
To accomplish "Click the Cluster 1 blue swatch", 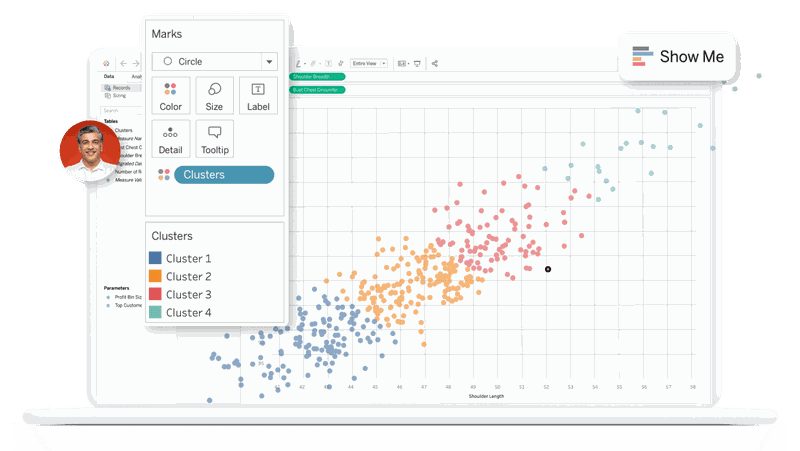I will 155,258.
